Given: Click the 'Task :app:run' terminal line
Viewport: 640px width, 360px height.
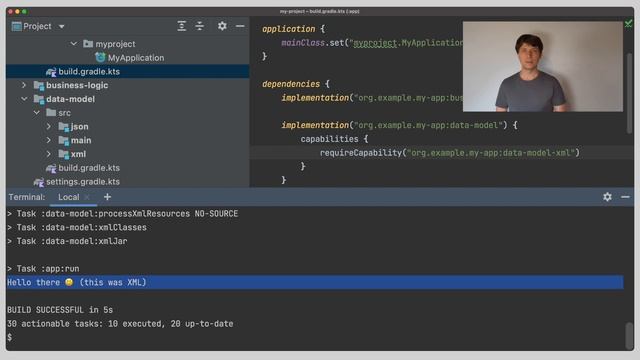Looking at the screenshot, I should click(x=43, y=269).
